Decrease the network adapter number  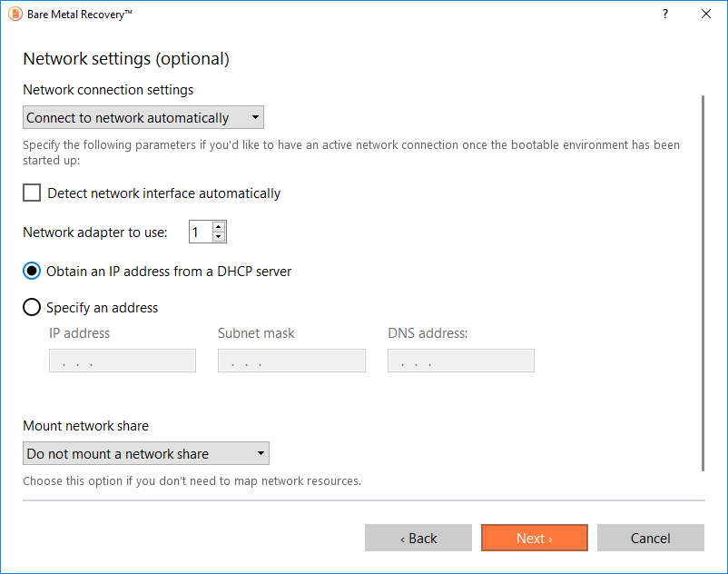(x=218, y=237)
